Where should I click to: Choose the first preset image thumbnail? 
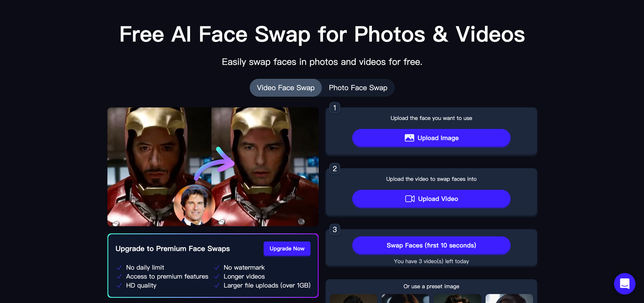353,299
